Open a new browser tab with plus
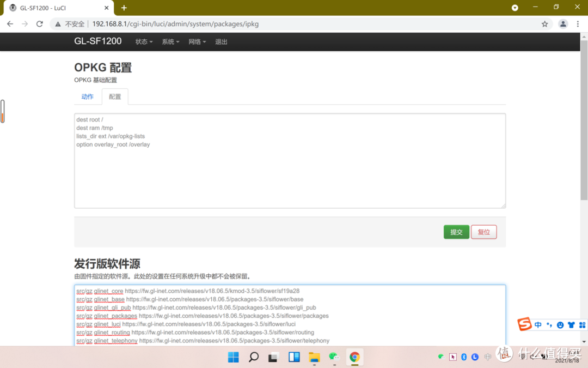Viewport: 588px width, 368px height. [124, 8]
